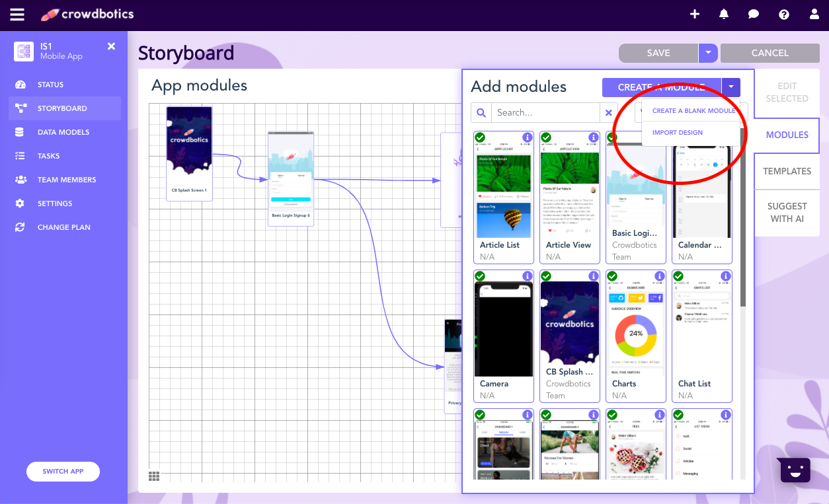Open the Suggest with AI tab

click(x=787, y=213)
